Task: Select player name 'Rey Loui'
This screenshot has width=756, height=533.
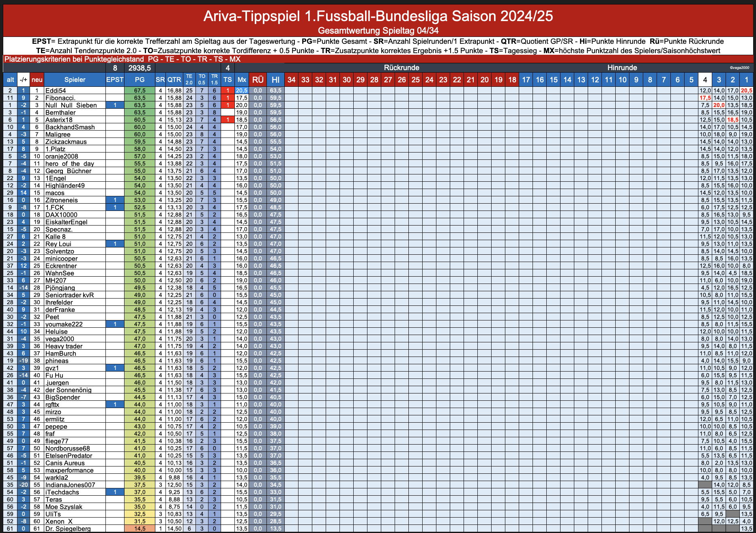Action: click(x=58, y=244)
